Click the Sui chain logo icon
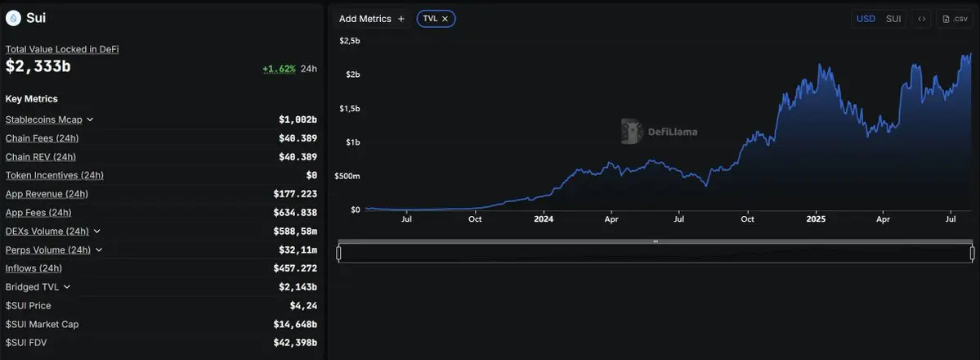This screenshot has width=980, height=360. (x=13, y=18)
